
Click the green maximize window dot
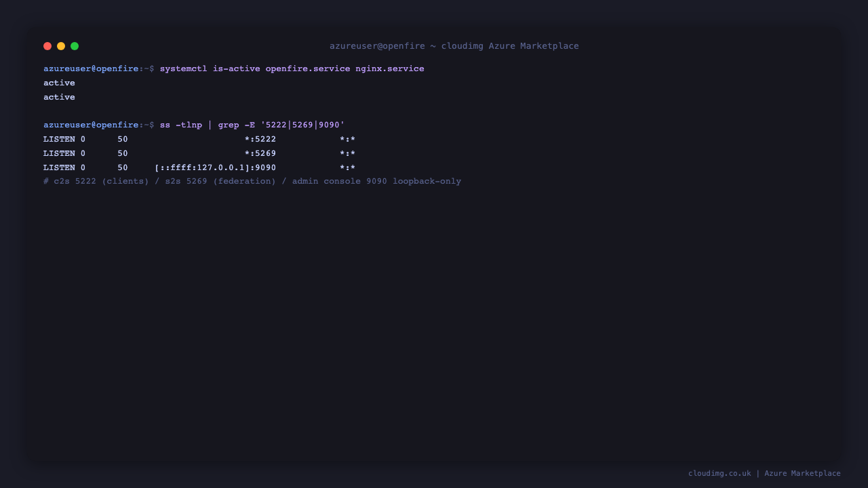[x=75, y=46]
